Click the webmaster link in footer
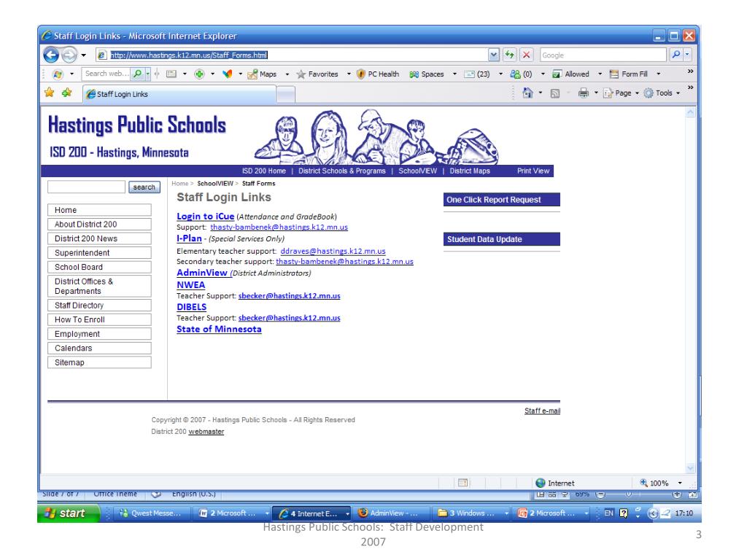The image size is (747, 560). point(206,432)
